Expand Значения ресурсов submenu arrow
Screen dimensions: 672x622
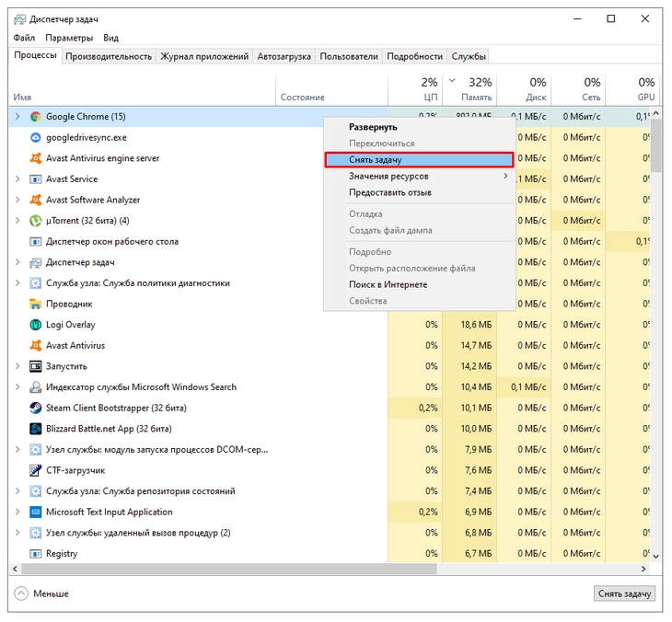coord(506,176)
